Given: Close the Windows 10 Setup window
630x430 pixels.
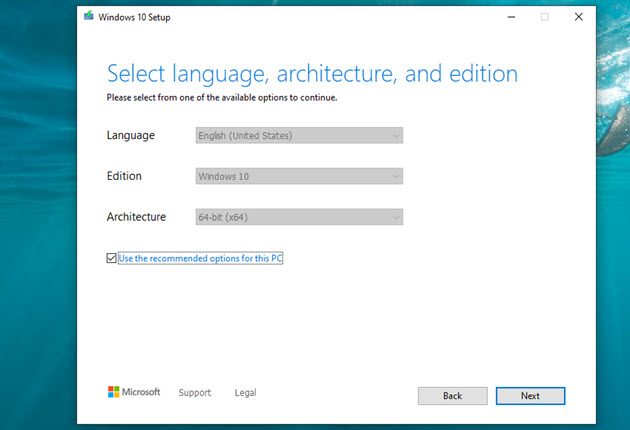Looking at the screenshot, I should (578, 17).
